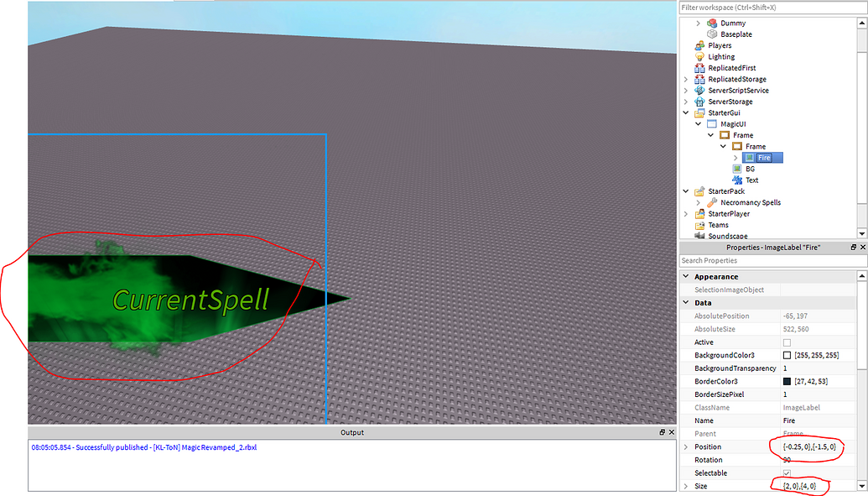Collapse the StarterGui node

pos(686,113)
